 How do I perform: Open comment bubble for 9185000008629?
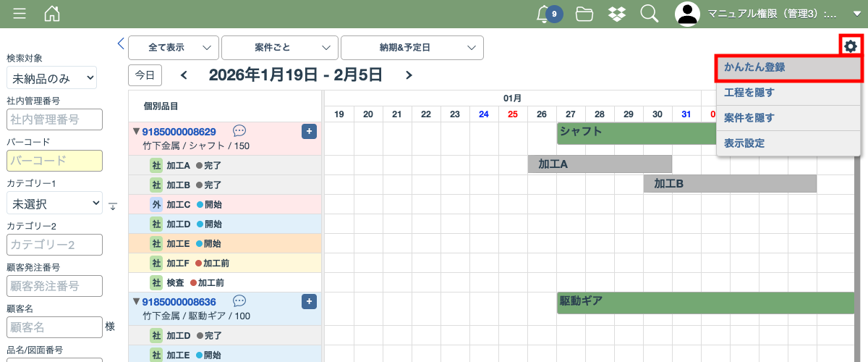coord(239,131)
